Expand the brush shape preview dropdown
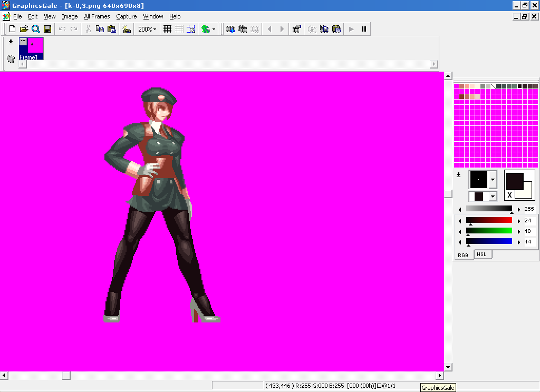 493,180
